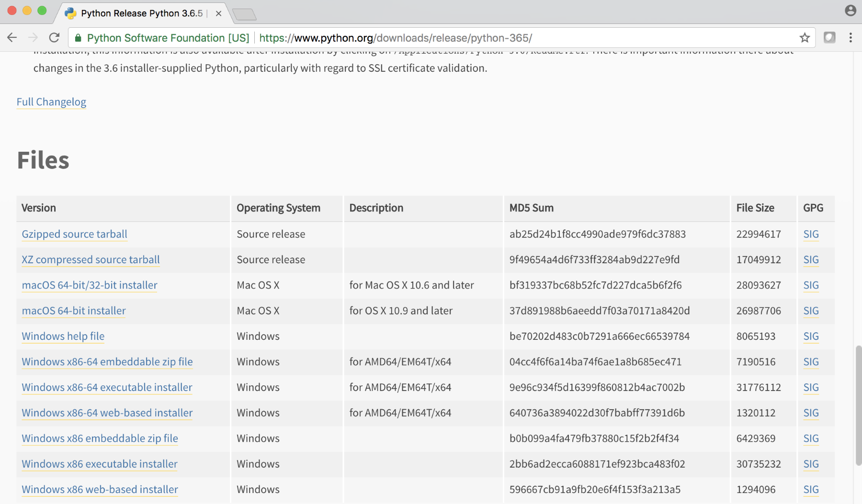Open SIG link for XZ compressed tarball
Viewport: 862px width, 504px height.
point(811,259)
